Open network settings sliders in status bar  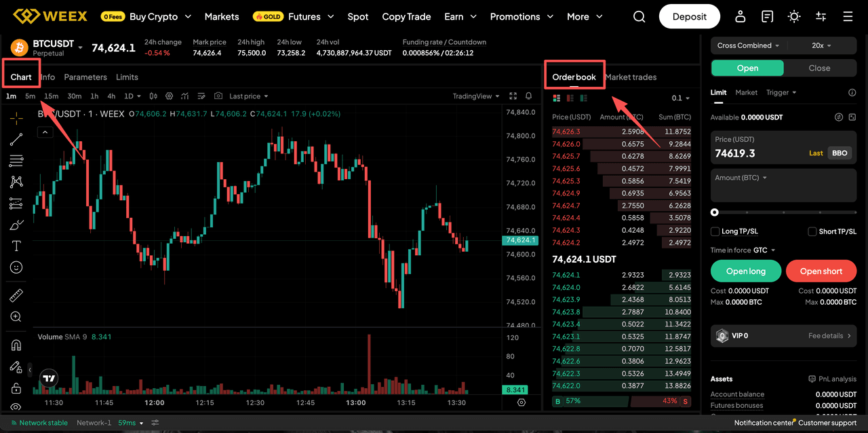155,423
